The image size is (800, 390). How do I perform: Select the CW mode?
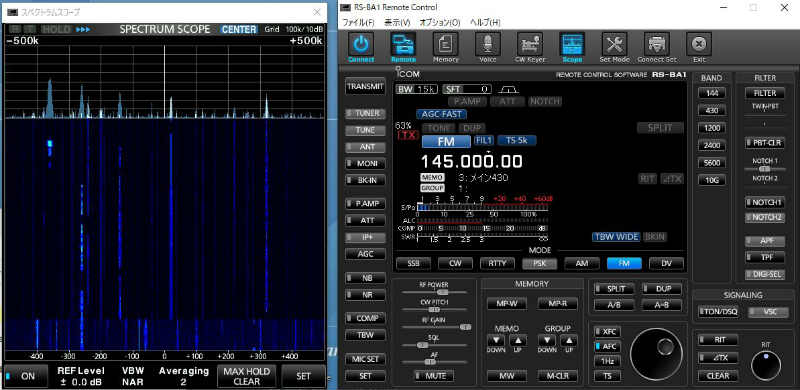click(455, 263)
